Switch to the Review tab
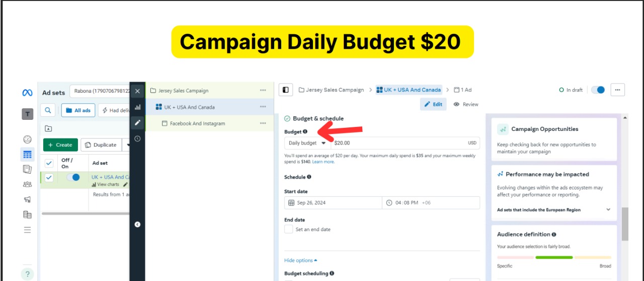The image size is (644, 281). click(x=466, y=104)
